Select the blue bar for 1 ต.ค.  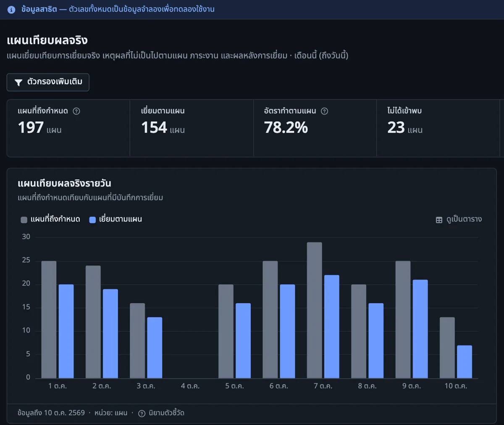[x=66, y=331]
